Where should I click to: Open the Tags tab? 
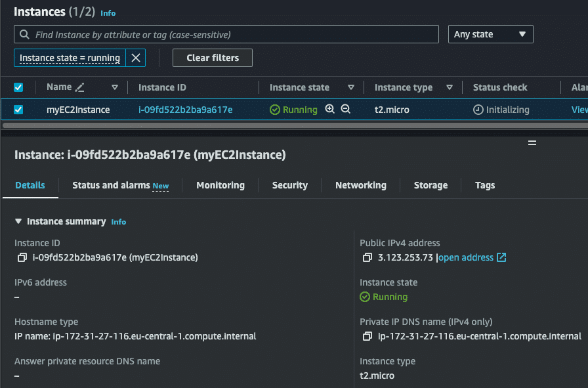tap(485, 185)
